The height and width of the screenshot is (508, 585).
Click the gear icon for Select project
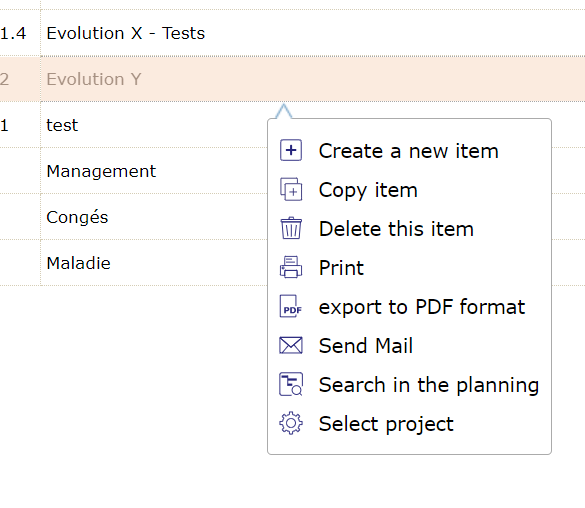point(291,423)
